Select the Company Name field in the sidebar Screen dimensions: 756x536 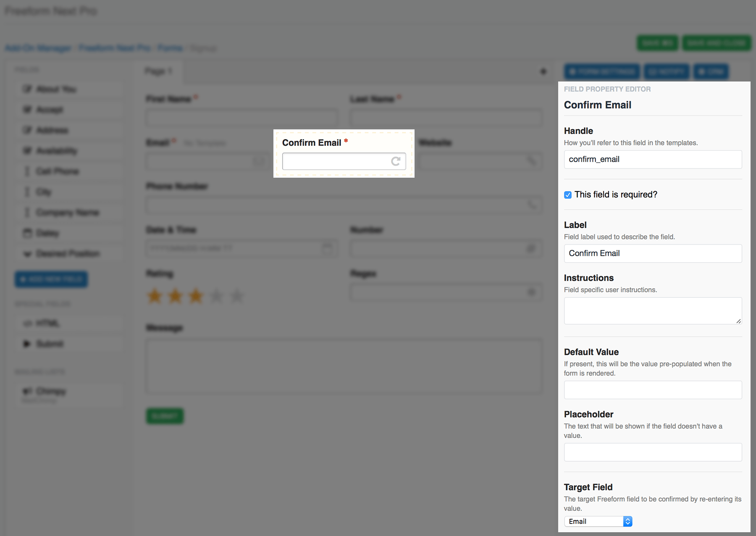point(69,213)
